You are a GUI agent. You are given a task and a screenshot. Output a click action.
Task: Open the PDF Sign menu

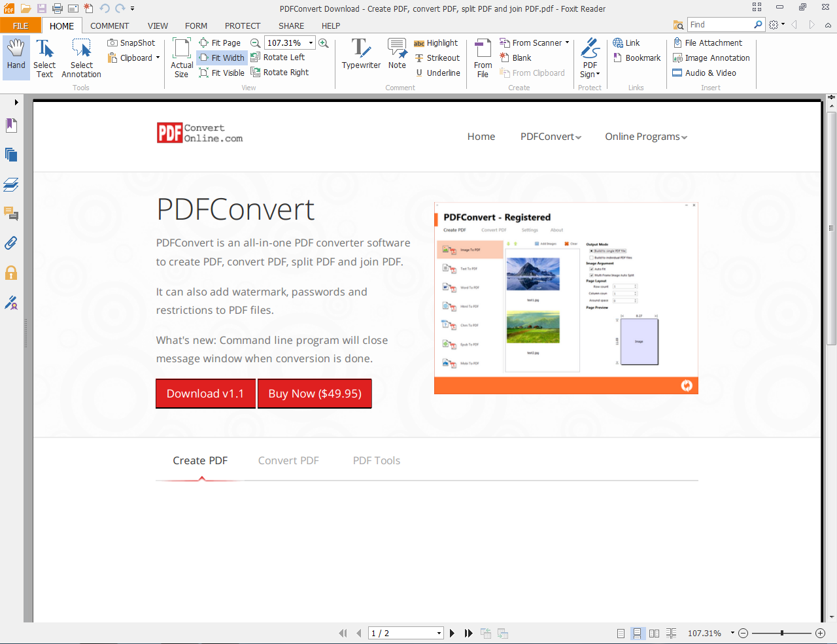(x=590, y=58)
